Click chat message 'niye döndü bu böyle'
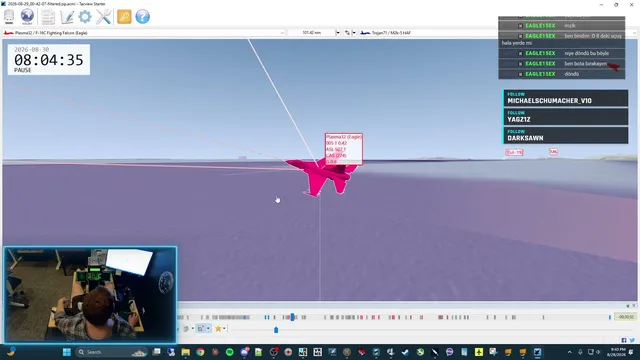 [x=586, y=53]
